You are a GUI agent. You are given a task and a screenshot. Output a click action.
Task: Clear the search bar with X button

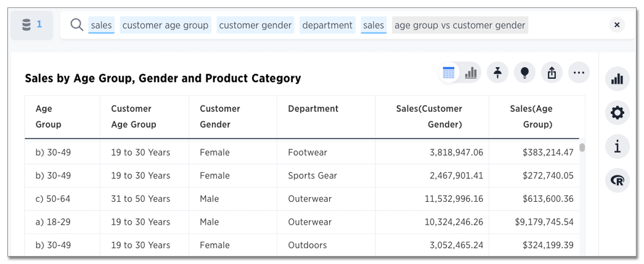click(616, 25)
